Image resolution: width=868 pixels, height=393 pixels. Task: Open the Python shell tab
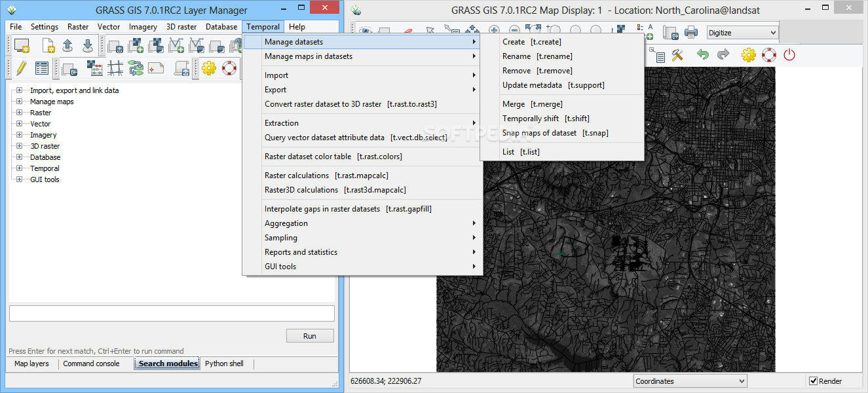[x=224, y=364]
